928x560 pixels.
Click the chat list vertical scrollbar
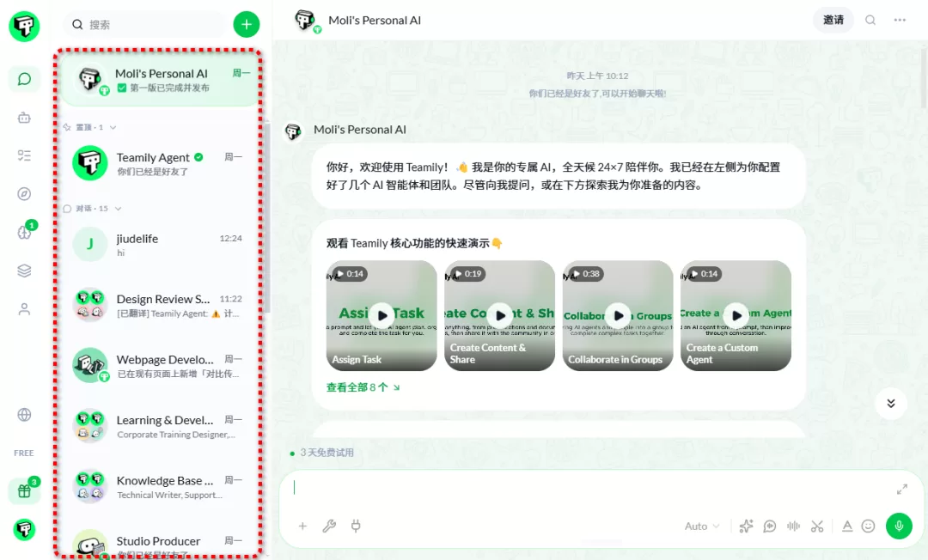point(267,216)
